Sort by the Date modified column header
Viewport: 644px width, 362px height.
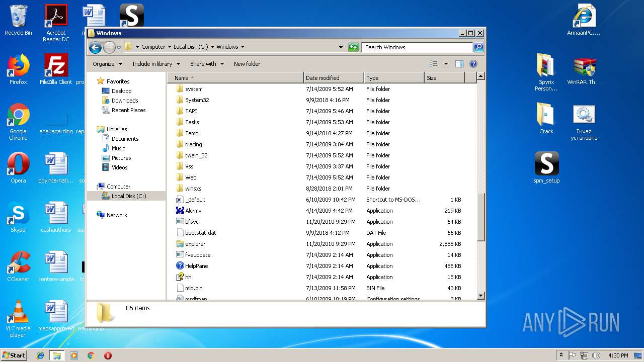(x=334, y=78)
